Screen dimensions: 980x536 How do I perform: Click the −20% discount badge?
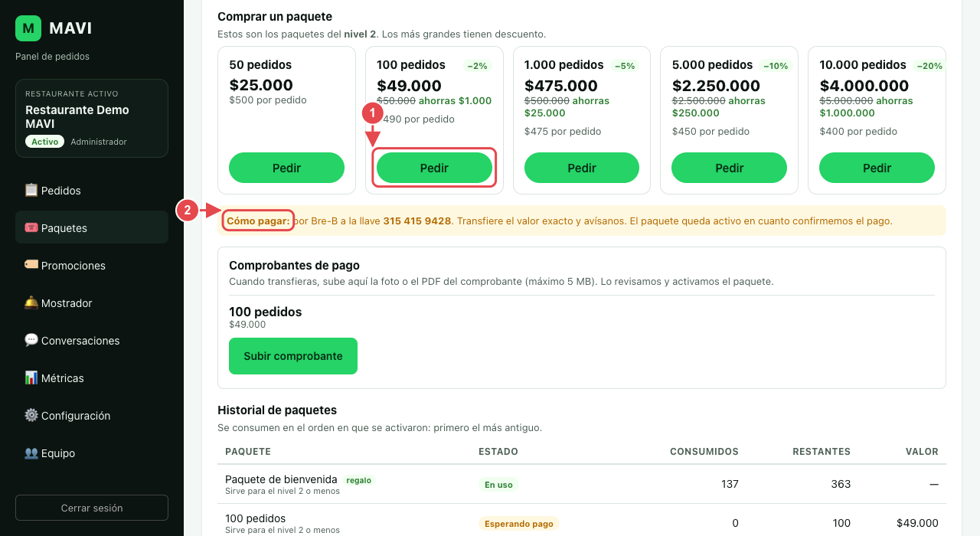point(929,66)
